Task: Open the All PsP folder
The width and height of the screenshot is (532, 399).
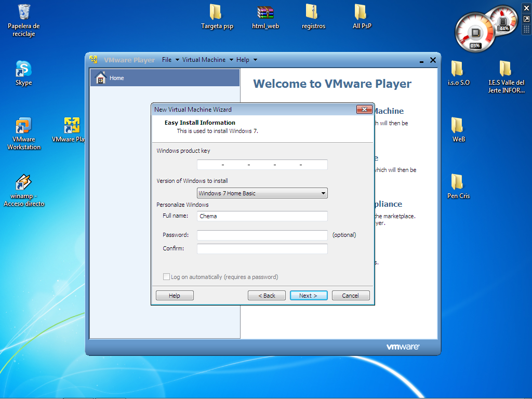Action: [x=362, y=12]
